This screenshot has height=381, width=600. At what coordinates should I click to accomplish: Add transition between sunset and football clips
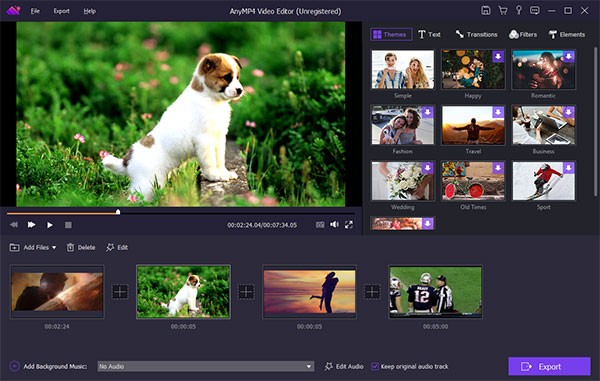coord(372,292)
